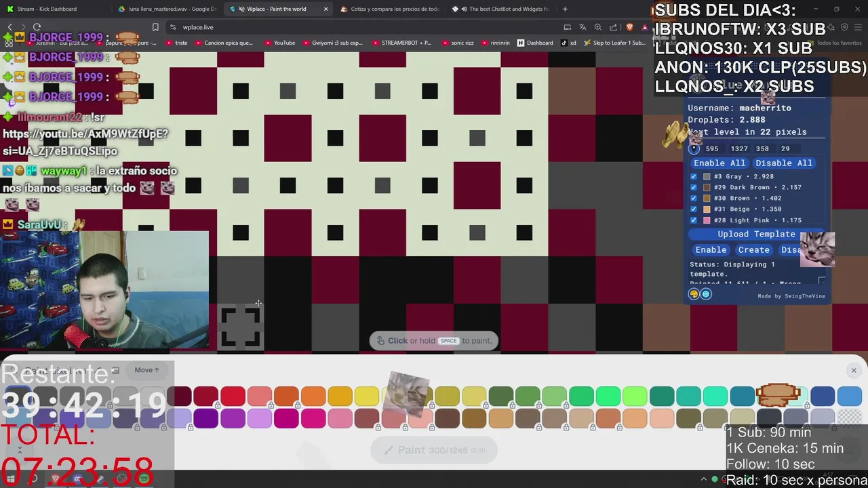This screenshot has width=868, height=488.
Task: Click the Create template button
Action: tap(753, 249)
